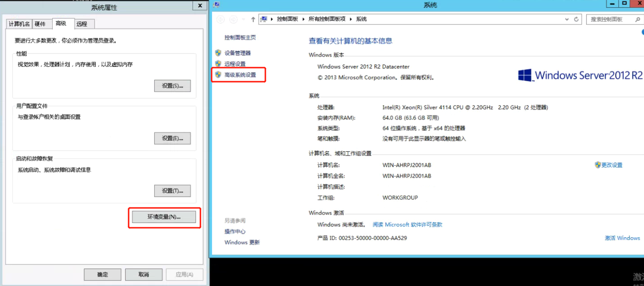
Task: Open 操作中心 link
Action: (235, 232)
